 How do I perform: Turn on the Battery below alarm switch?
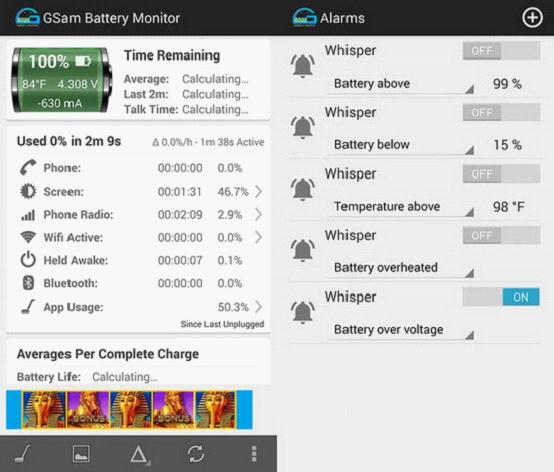tap(501, 112)
